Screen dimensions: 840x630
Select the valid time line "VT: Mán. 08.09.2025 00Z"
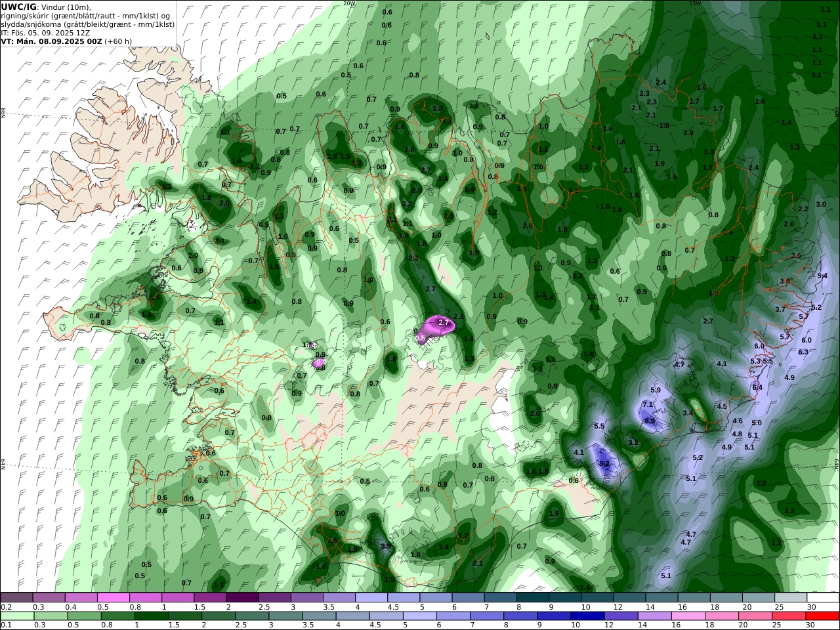[x=51, y=41]
